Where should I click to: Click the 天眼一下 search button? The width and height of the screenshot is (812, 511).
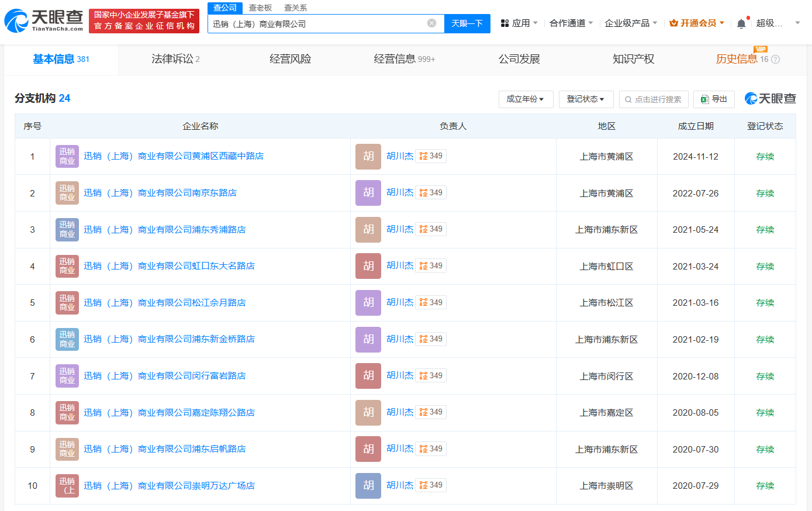[467, 23]
